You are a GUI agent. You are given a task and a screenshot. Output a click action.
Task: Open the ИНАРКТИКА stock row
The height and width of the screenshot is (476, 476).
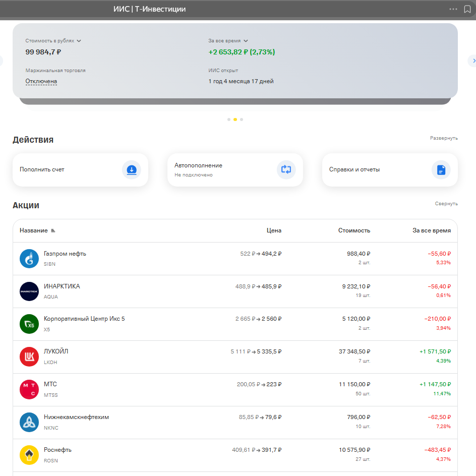(235, 292)
